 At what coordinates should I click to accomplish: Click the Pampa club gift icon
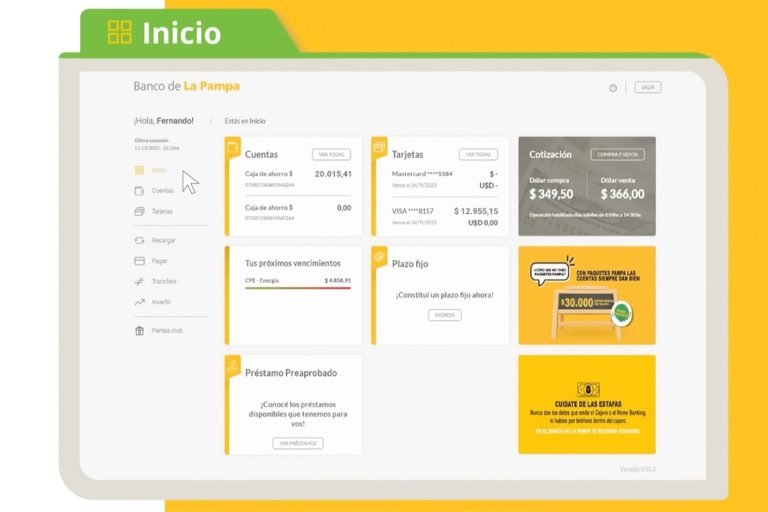[140, 331]
